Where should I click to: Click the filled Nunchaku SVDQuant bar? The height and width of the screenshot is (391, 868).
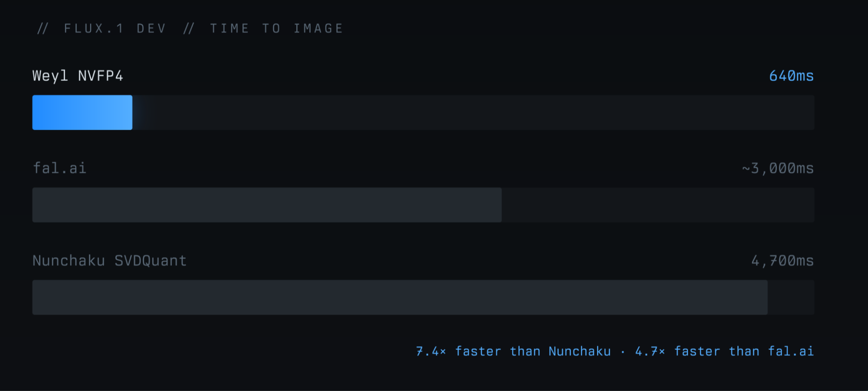[400, 298]
